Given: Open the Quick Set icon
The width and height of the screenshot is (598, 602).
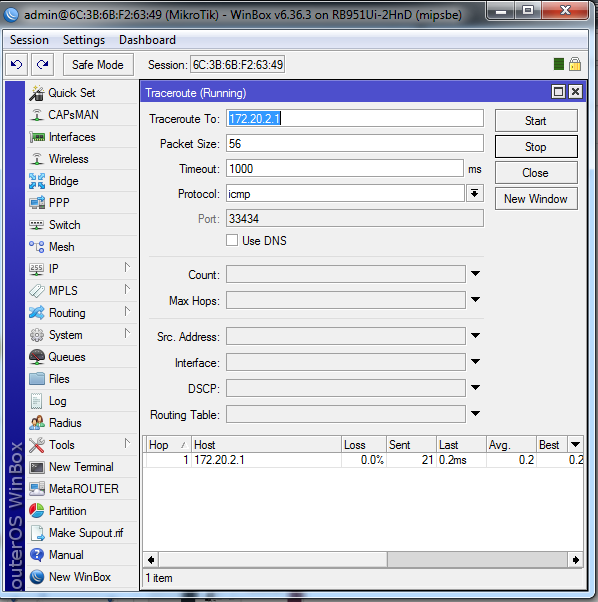Looking at the screenshot, I should click(x=37, y=93).
